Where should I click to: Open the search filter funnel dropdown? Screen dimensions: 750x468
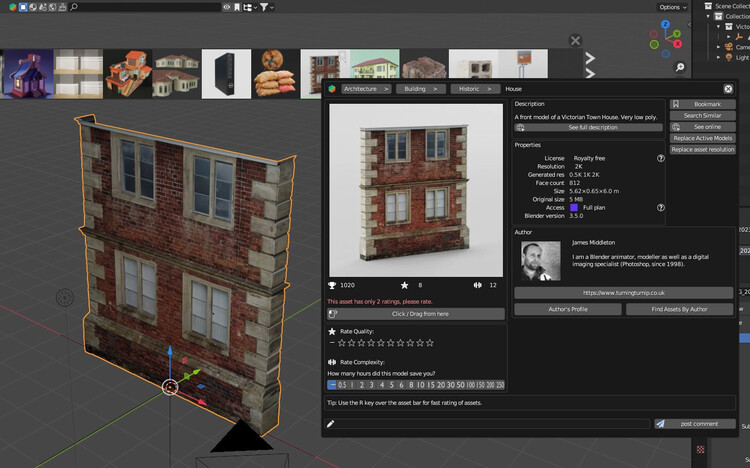click(x=267, y=7)
